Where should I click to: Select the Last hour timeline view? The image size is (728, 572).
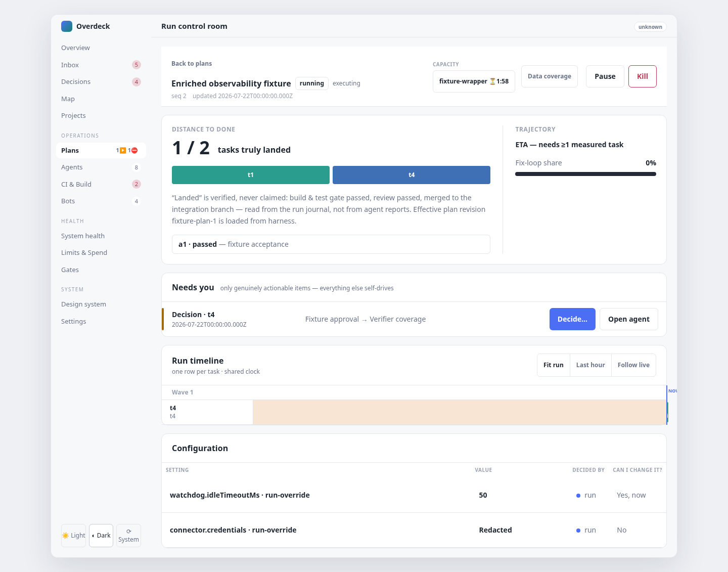[x=590, y=365]
